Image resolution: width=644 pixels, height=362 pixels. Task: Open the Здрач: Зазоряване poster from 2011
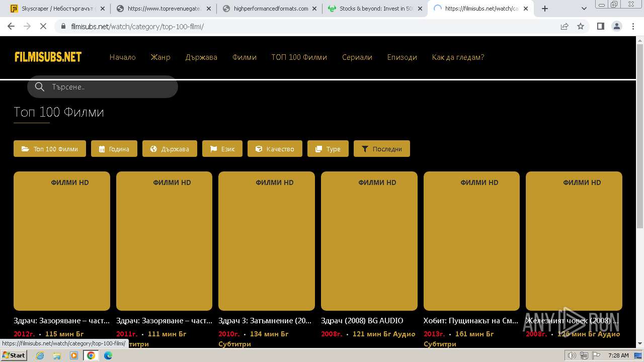(x=164, y=241)
